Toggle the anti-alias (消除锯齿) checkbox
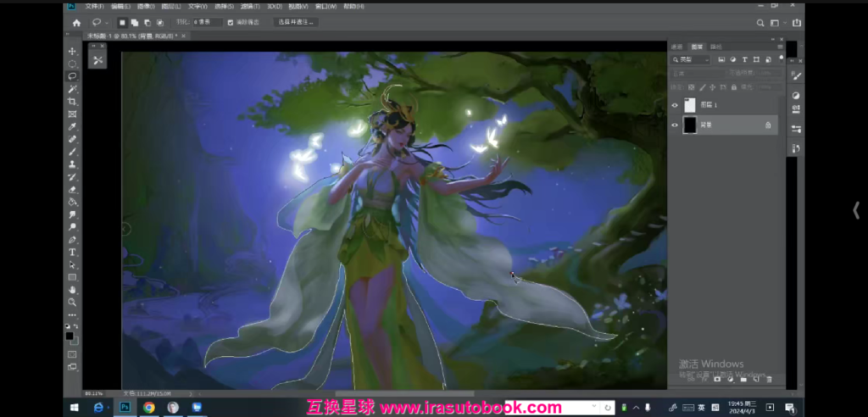The width and height of the screenshot is (868, 417). [x=231, y=23]
